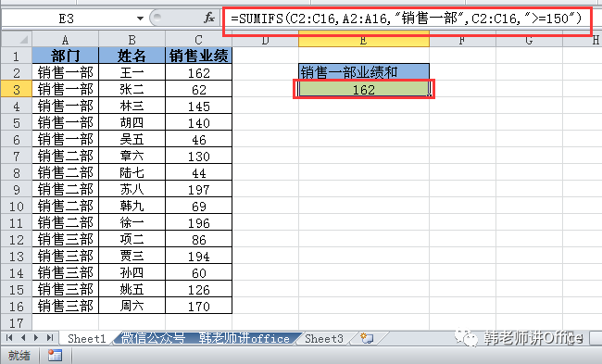Select row 10 header
Image resolution: width=602 pixels, height=364 pixels.
click(x=16, y=207)
